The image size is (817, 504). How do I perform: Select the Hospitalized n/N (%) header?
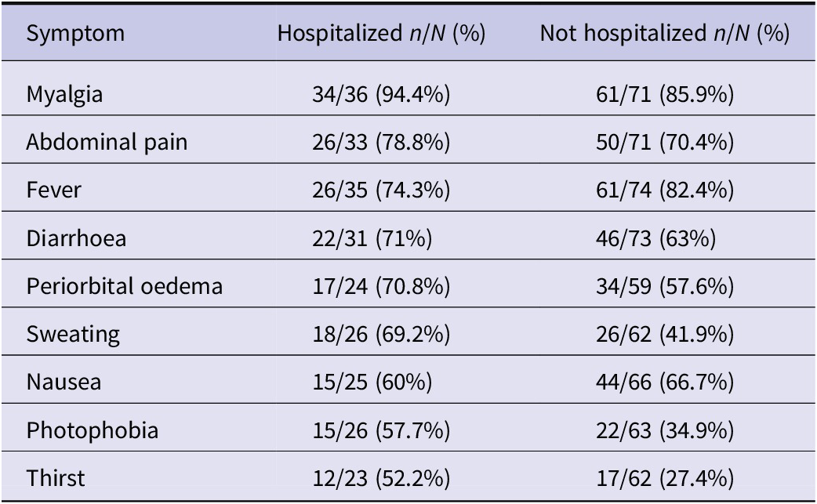point(381,34)
